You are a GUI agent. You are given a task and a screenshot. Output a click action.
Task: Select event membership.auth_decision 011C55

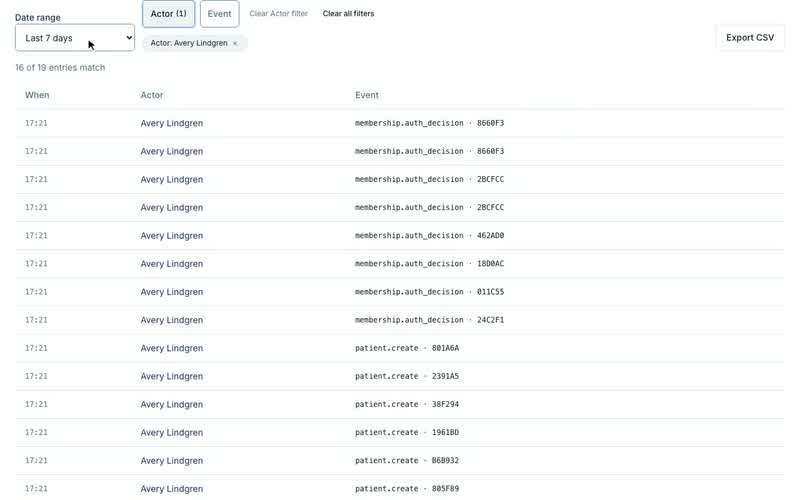(429, 292)
